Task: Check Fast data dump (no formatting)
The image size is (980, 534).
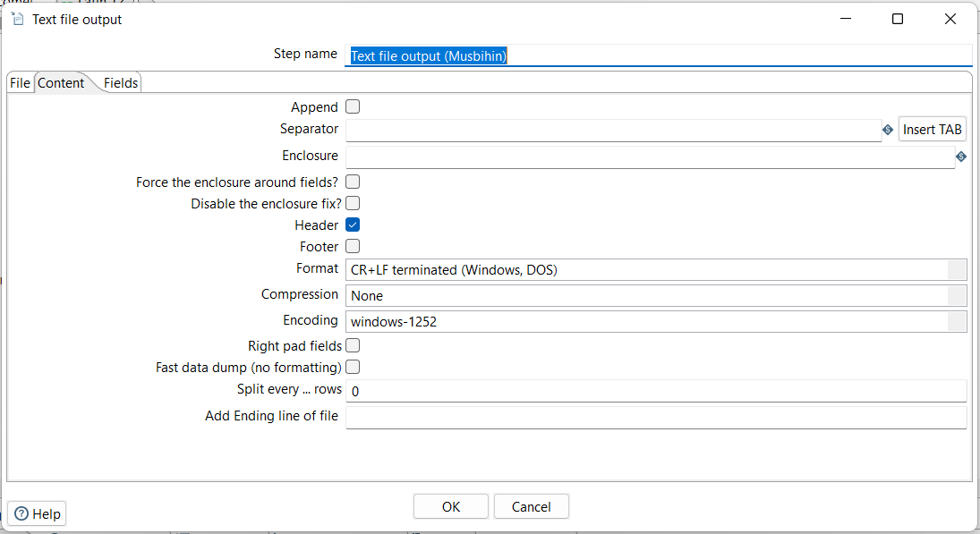Action: tap(353, 367)
